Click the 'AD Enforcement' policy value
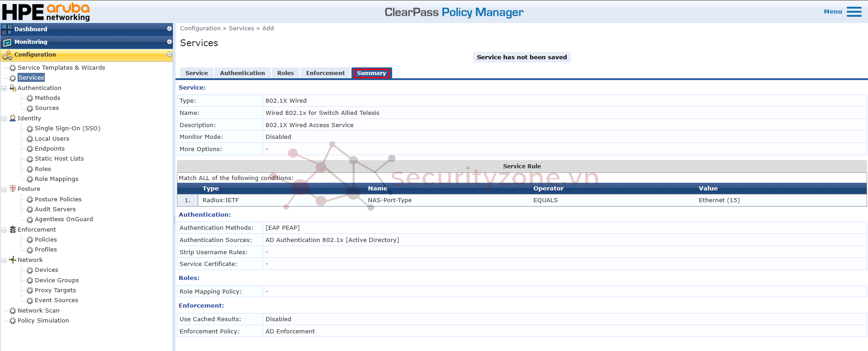This screenshot has height=351, width=868. tap(290, 332)
